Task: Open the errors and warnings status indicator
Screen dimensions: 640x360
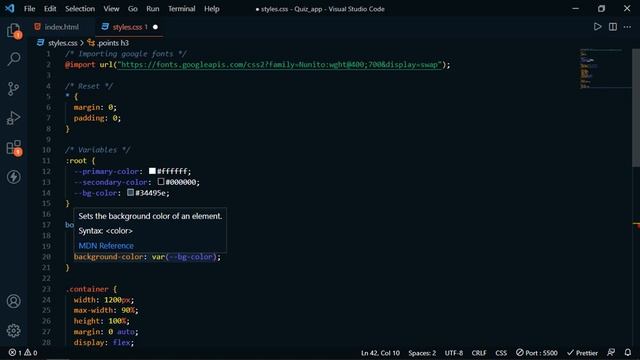Action: (23, 353)
